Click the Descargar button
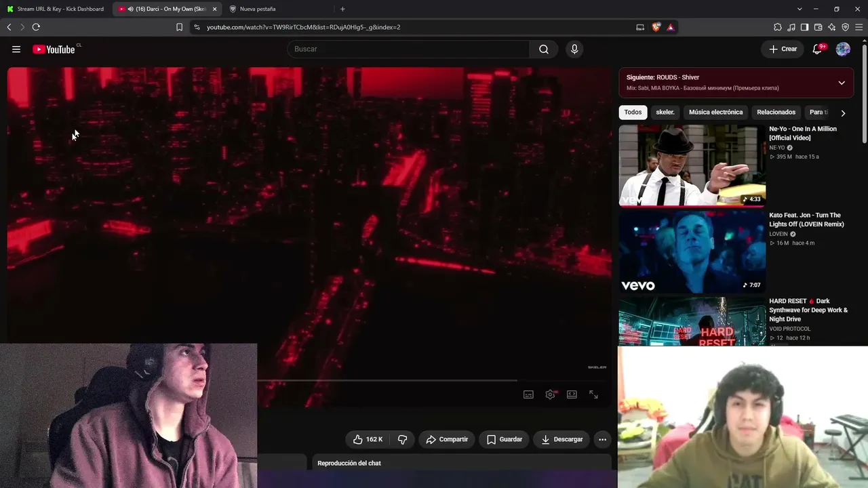This screenshot has height=488, width=868. 562,439
